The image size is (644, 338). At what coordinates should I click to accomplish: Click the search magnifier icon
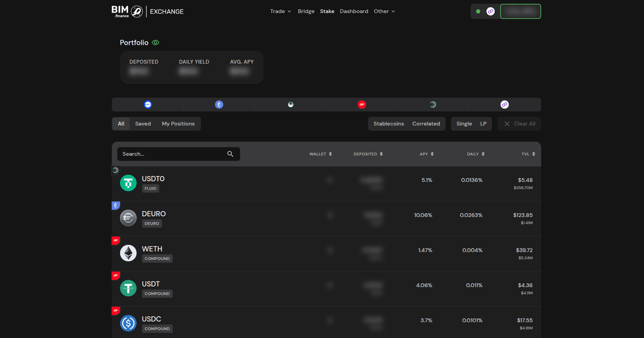(x=230, y=154)
